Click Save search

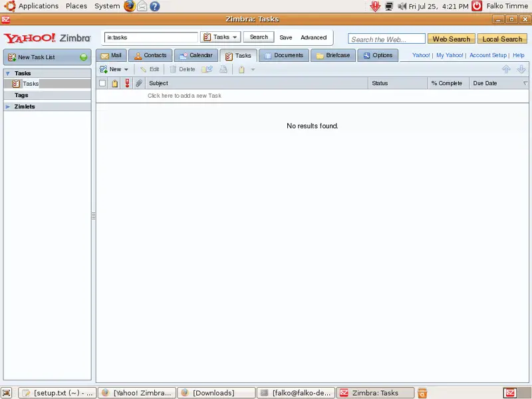(x=286, y=37)
